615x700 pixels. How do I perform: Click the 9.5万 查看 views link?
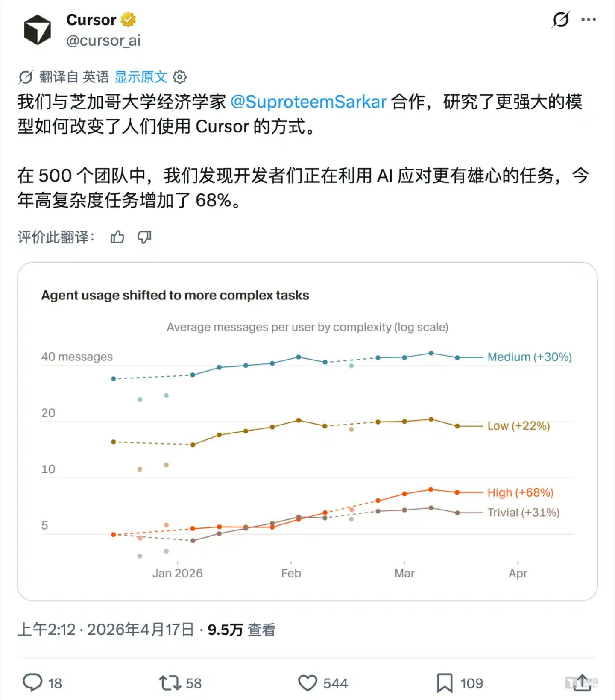[x=242, y=630]
